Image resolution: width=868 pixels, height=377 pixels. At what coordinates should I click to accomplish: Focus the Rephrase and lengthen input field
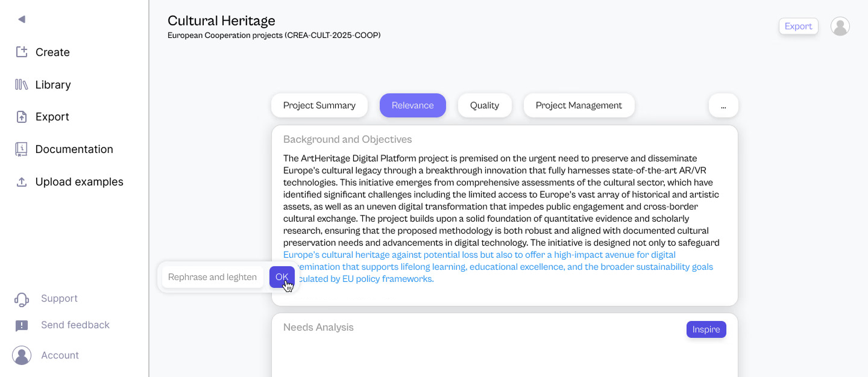[x=212, y=277]
